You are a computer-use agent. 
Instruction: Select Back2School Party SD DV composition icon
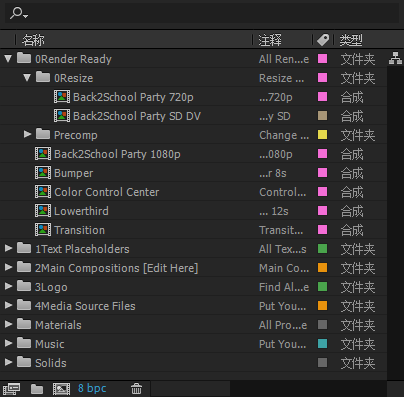click(62, 116)
